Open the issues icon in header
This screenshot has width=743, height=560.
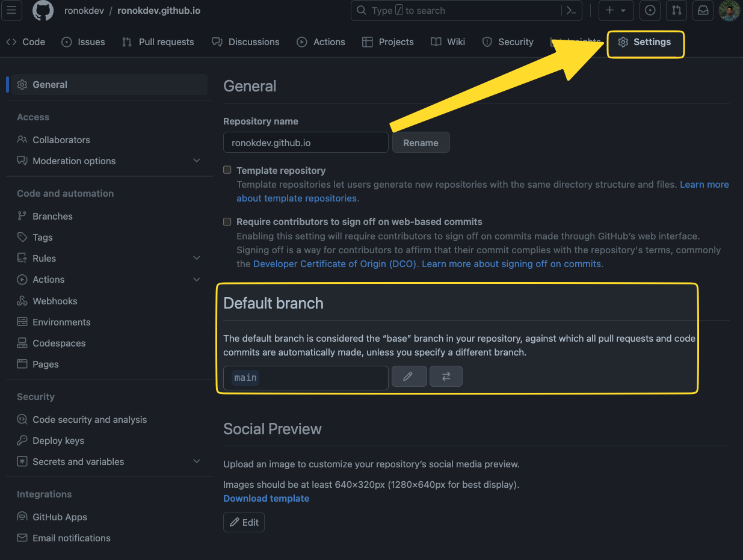(x=650, y=11)
